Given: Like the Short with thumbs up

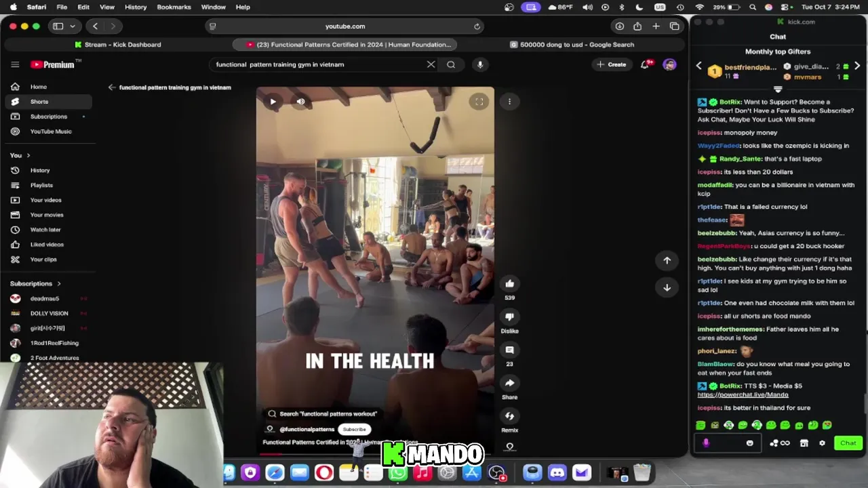Looking at the screenshot, I should point(509,284).
